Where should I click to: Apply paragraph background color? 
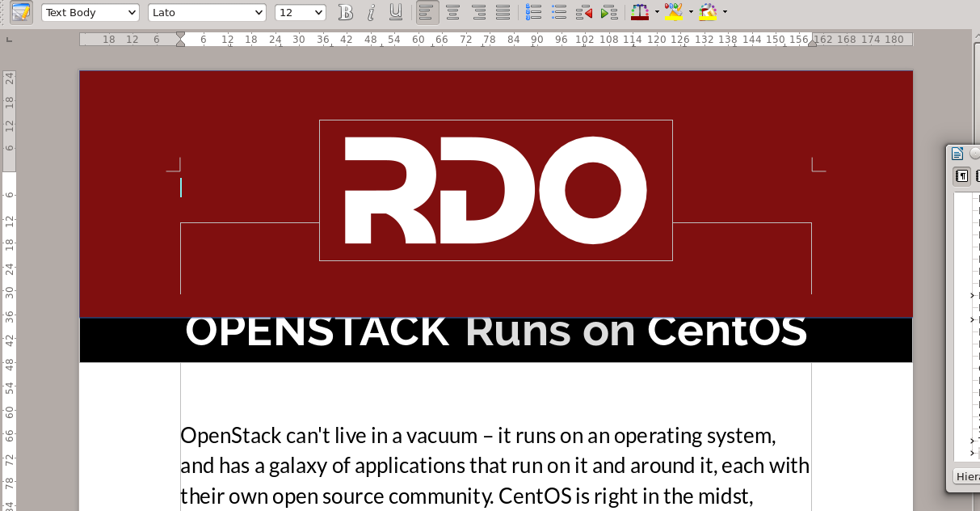(x=708, y=12)
